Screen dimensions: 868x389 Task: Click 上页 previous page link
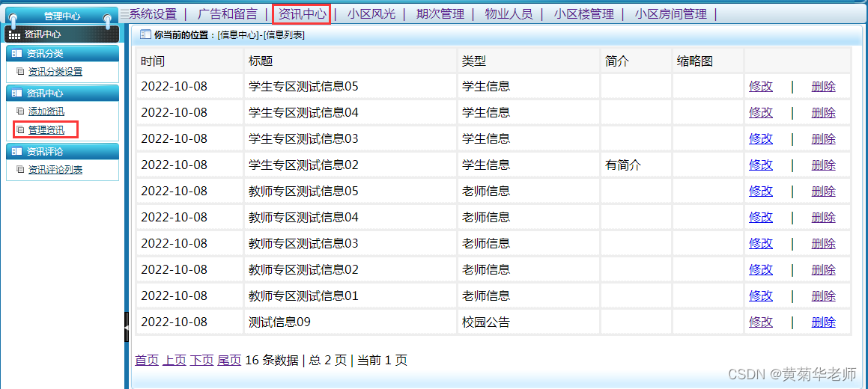[x=174, y=361]
